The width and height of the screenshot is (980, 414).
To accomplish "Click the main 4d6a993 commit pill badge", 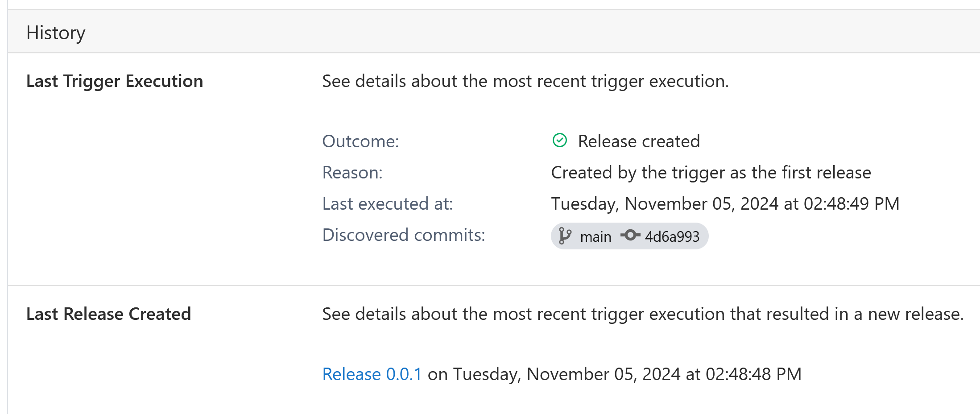I will click(x=629, y=236).
